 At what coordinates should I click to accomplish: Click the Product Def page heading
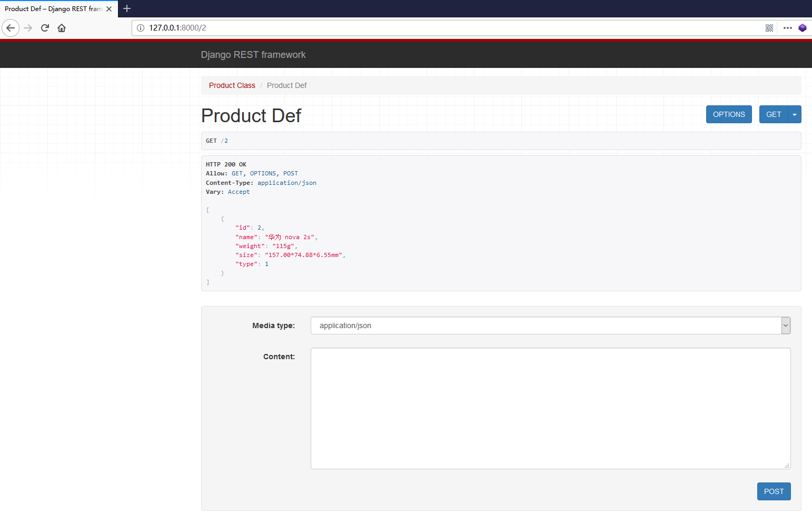pos(251,115)
